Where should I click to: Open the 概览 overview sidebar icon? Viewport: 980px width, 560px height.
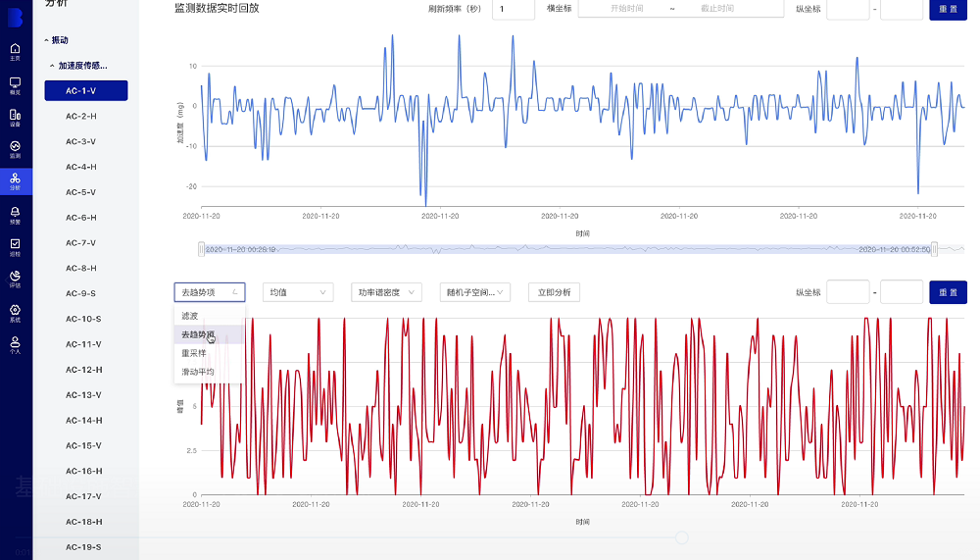(x=15, y=84)
